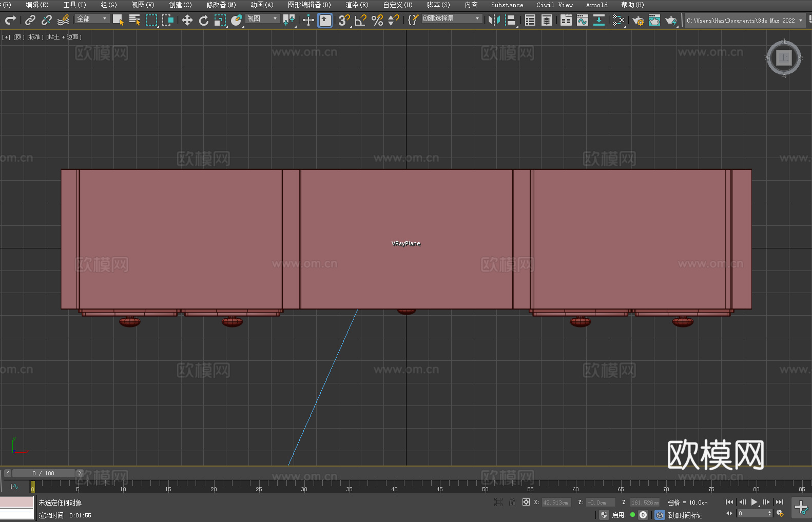Open the 组(G) menu
Image resolution: width=812 pixels, height=522 pixels.
(x=108, y=5)
